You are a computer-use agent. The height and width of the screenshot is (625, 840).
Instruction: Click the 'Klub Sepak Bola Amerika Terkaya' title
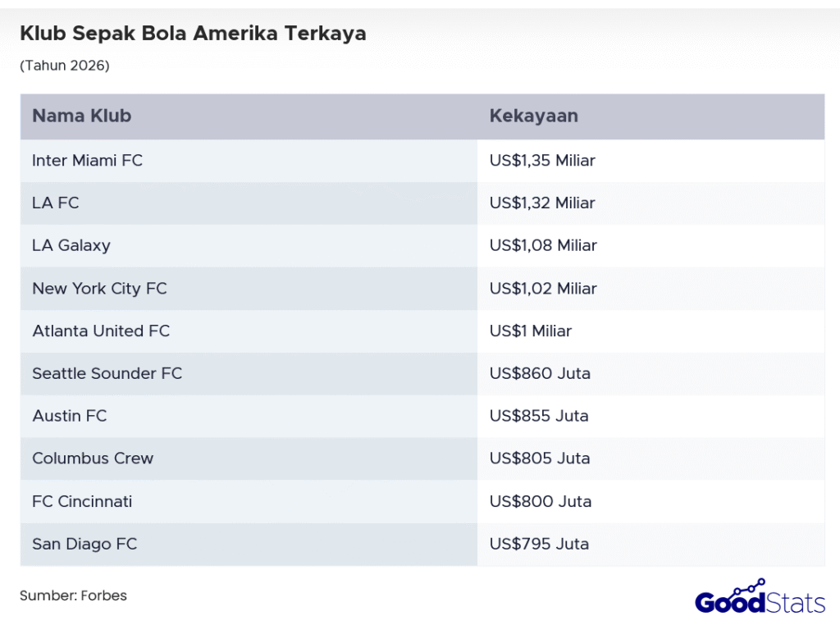(x=193, y=34)
